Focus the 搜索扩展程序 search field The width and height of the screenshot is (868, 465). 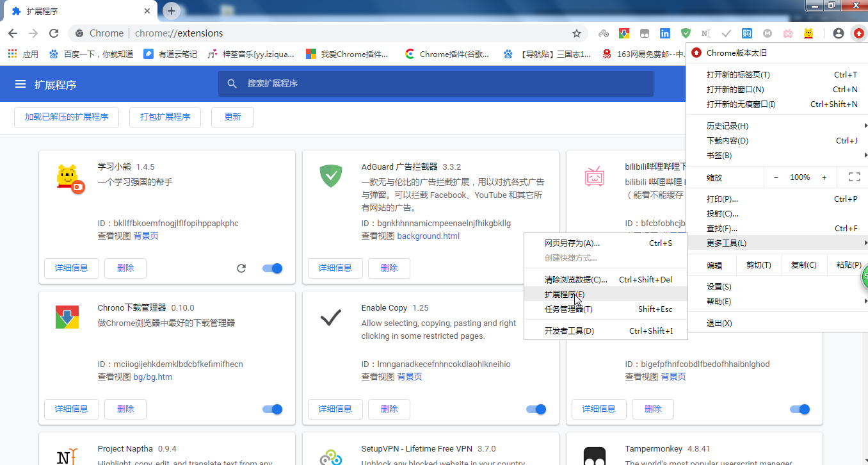(x=436, y=83)
